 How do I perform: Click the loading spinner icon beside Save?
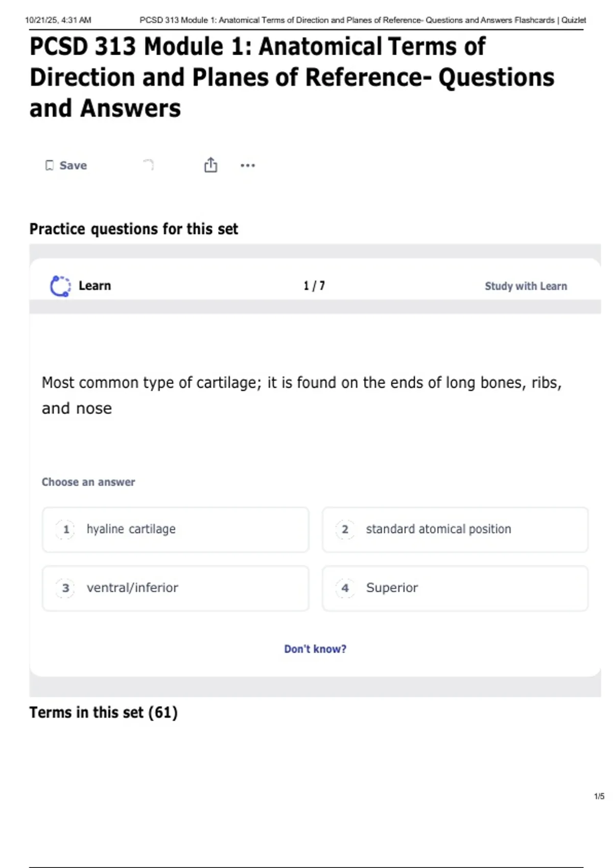pyautogui.click(x=148, y=164)
